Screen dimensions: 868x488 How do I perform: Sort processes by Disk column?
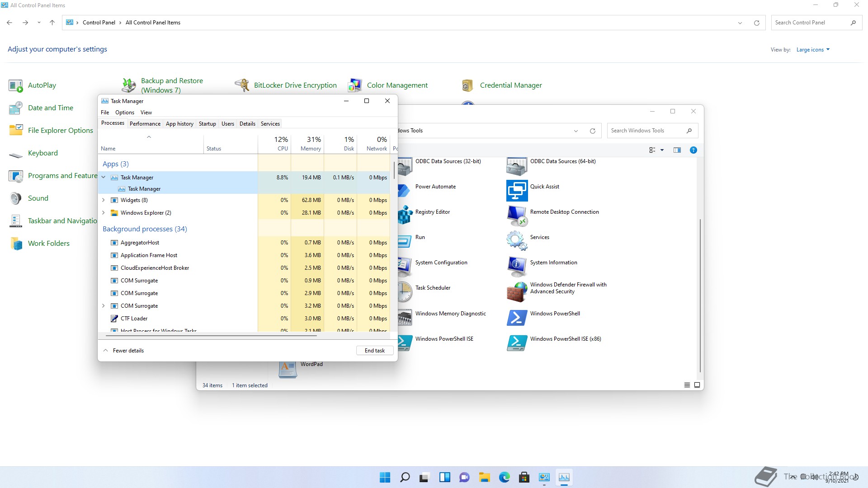point(340,144)
